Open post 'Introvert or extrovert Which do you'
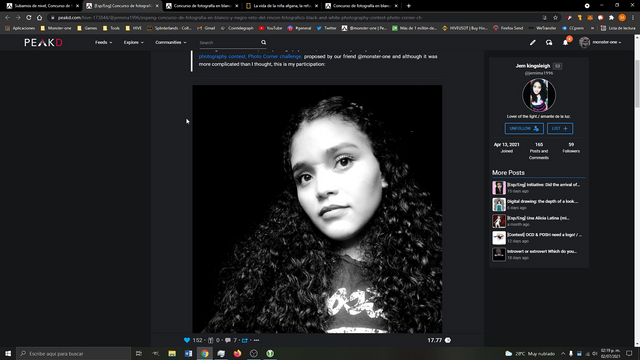Image resolution: width=640 pixels, height=360 pixels. point(542,252)
